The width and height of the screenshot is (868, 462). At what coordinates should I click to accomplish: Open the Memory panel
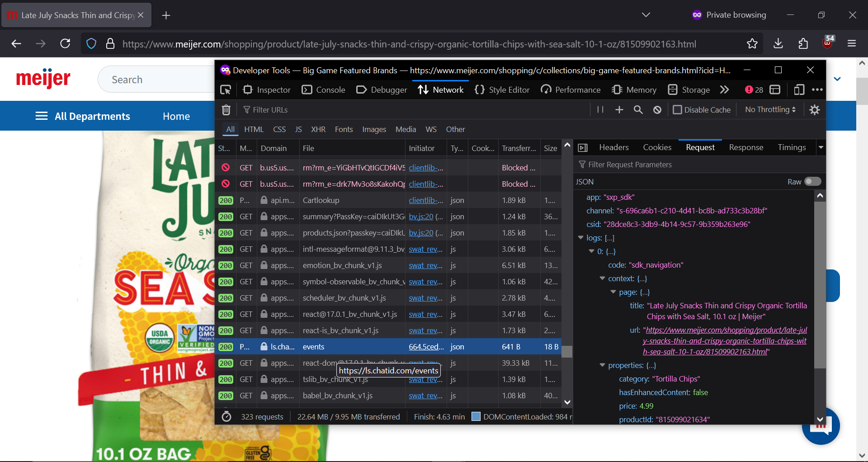click(634, 90)
